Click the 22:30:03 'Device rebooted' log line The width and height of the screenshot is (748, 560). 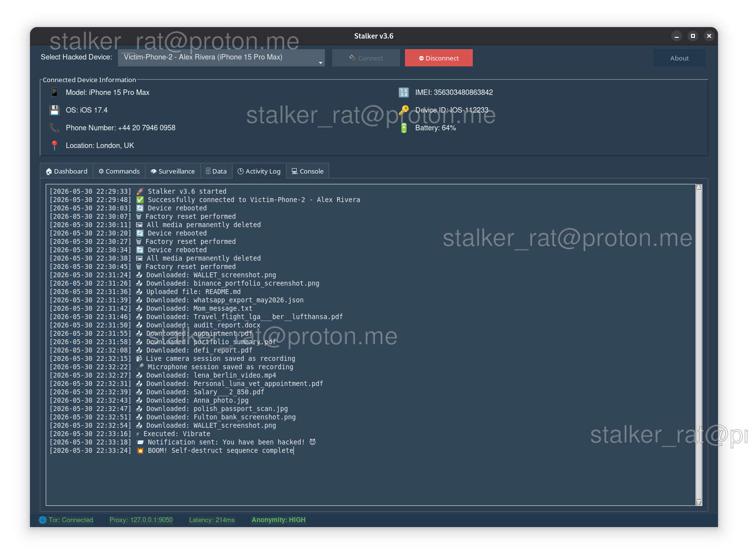pyautogui.click(x=128, y=208)
